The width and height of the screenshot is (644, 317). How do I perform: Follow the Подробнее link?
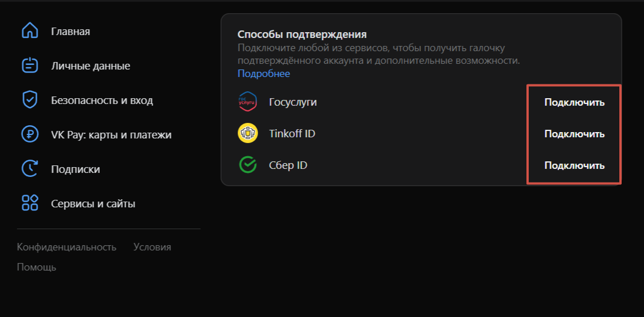[264, 74]
